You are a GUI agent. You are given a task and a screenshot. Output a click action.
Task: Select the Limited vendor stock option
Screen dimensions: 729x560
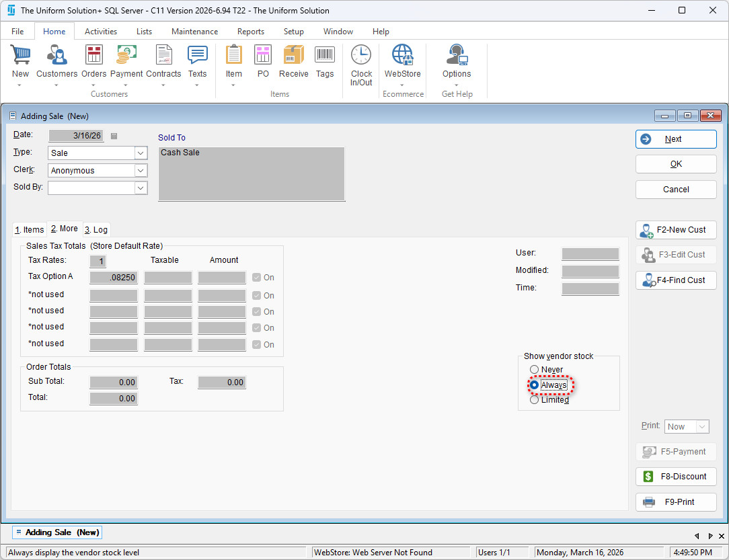[535, 400]
